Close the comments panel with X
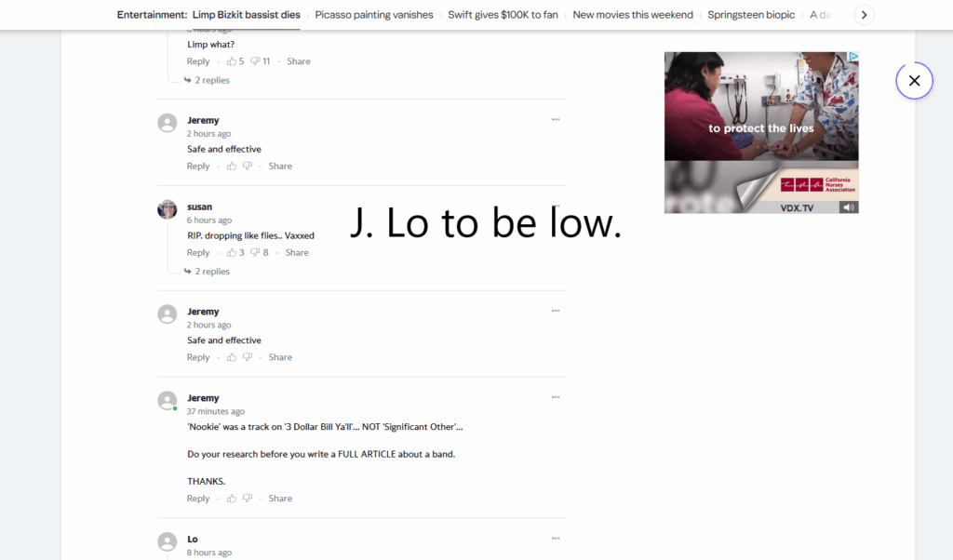953x560 pixels. pyautogui.click(x=914, y=80)
